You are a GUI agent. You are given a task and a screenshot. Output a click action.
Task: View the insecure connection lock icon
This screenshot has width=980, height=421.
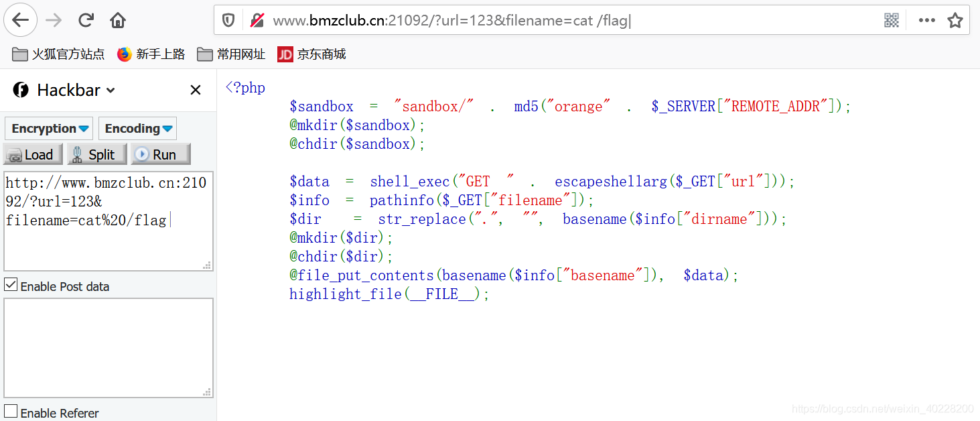coord(257,20)
